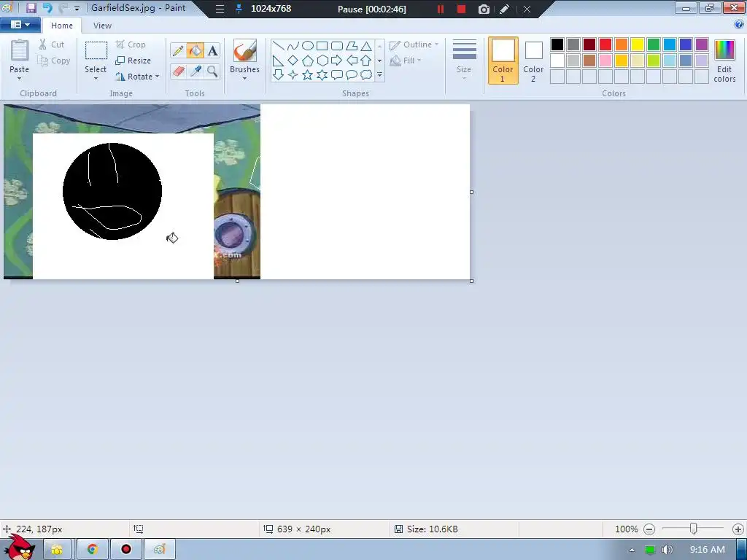Choose the Rounded rectangle shape
Viewport: 747px width, 560px height.
[337, 46]
